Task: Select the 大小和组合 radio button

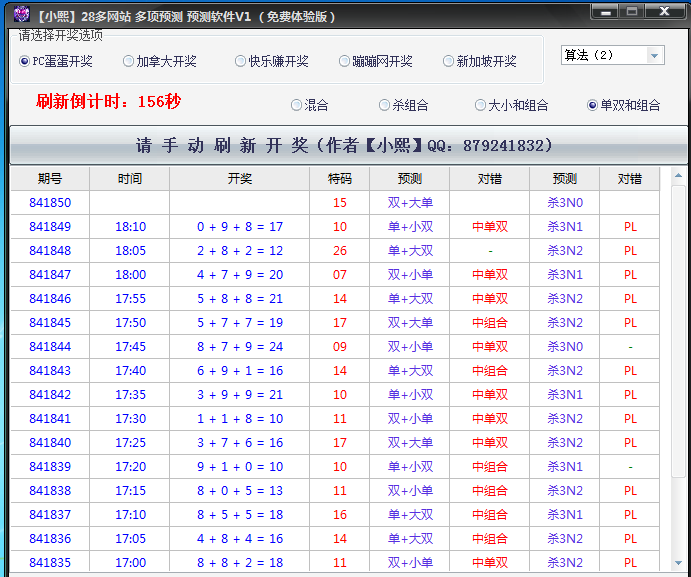Action: (x=512, y=105)
